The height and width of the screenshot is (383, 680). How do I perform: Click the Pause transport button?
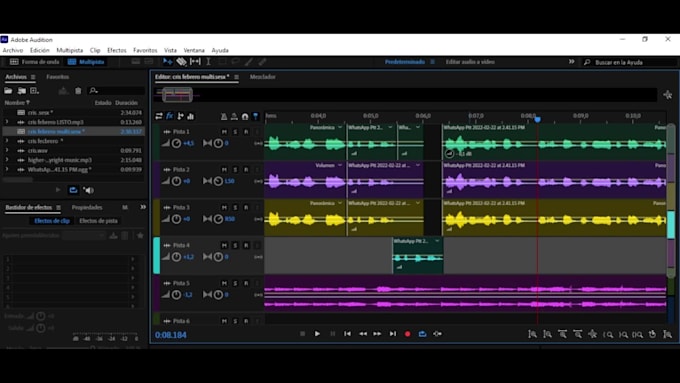(333, 334)
